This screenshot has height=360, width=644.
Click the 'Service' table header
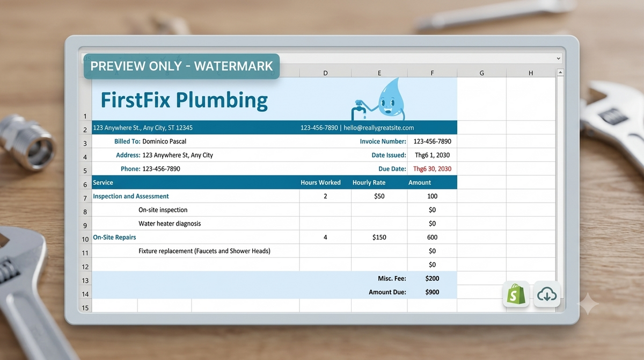(103, 183)
